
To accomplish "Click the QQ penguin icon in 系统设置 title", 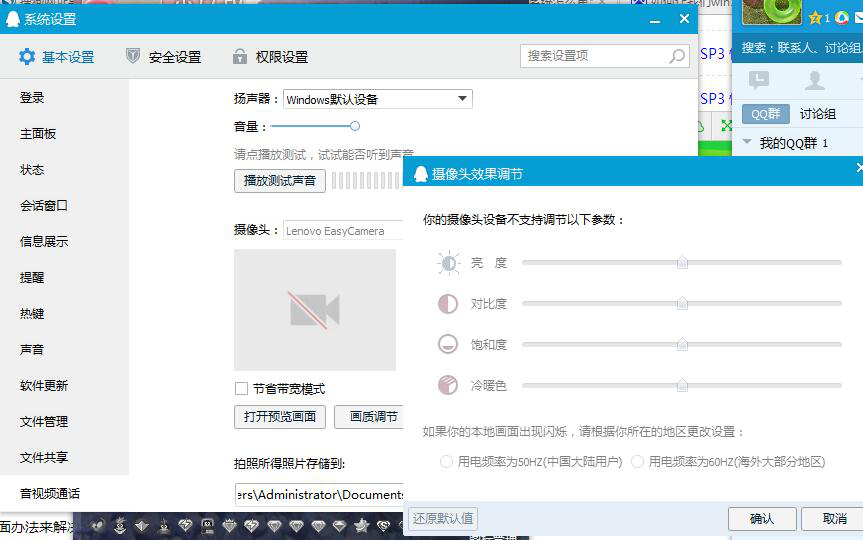I will [12, 19].
